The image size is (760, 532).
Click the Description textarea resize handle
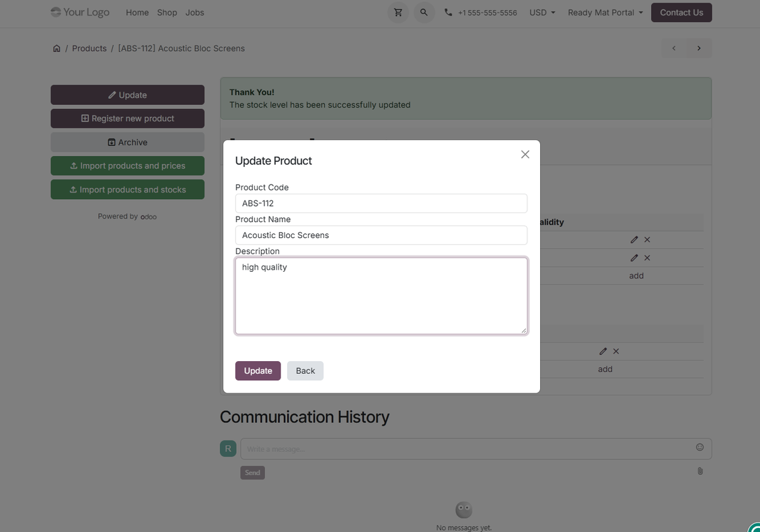pyautogui.click(x=523, y=330)
